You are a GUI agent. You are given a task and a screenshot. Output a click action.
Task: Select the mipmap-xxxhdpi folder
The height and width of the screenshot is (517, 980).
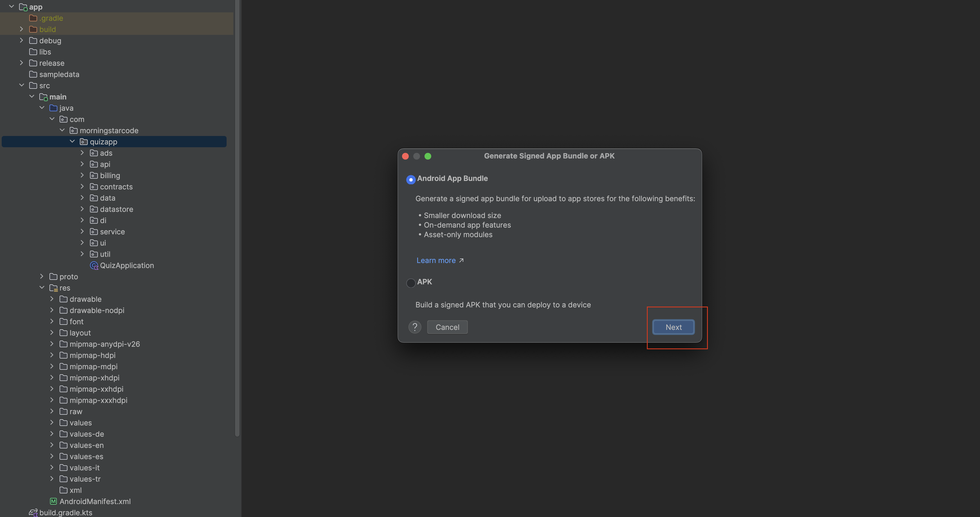point(114,400)
